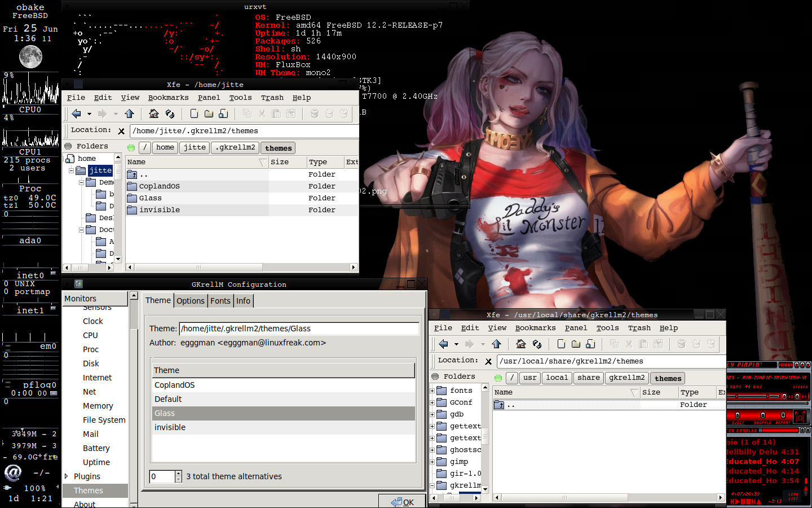Expand the gdb folder tree node
812x508 pixels.
click(433, 414)
